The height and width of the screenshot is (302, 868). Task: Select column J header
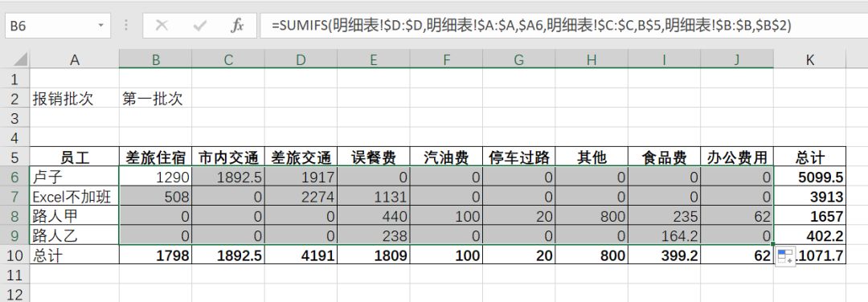click(x=737, y=60)
